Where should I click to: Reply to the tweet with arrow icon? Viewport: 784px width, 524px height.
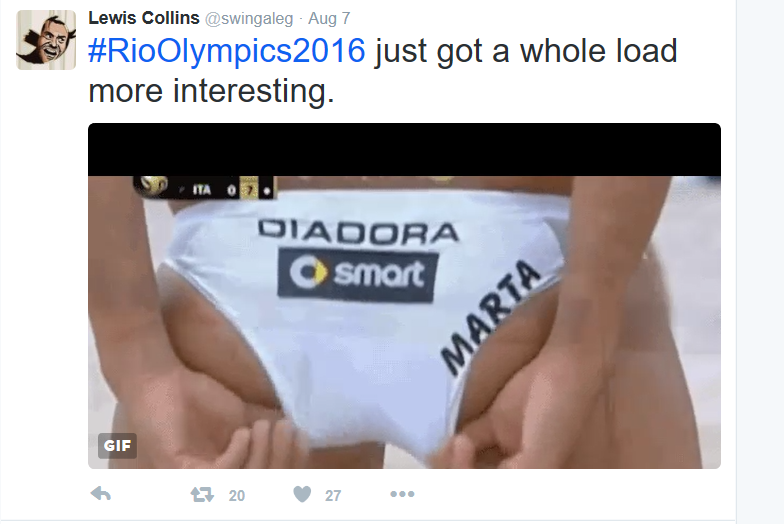(101, 494)
